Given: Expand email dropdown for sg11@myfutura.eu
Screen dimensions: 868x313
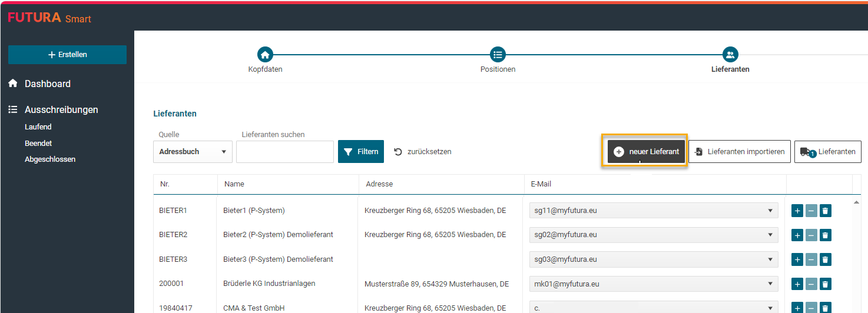Looking at the screenshot, I should (770, 211).
